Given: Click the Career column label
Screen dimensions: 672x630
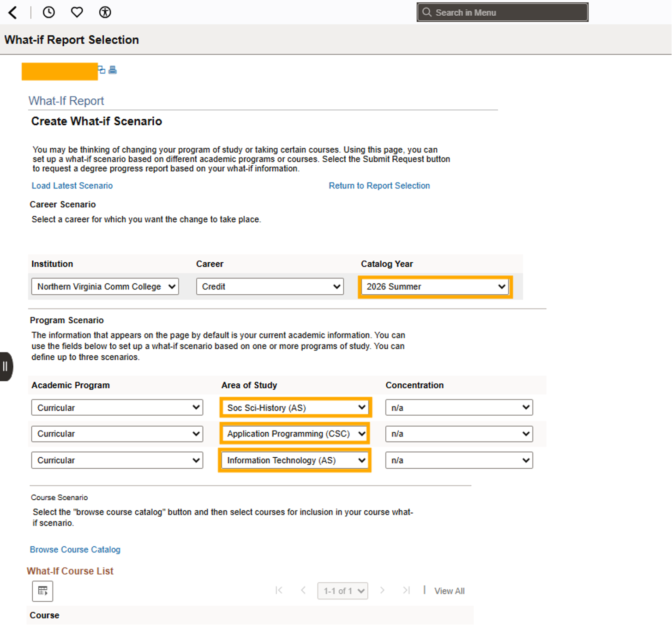Looking at the screenshot, I should (210, 264).
